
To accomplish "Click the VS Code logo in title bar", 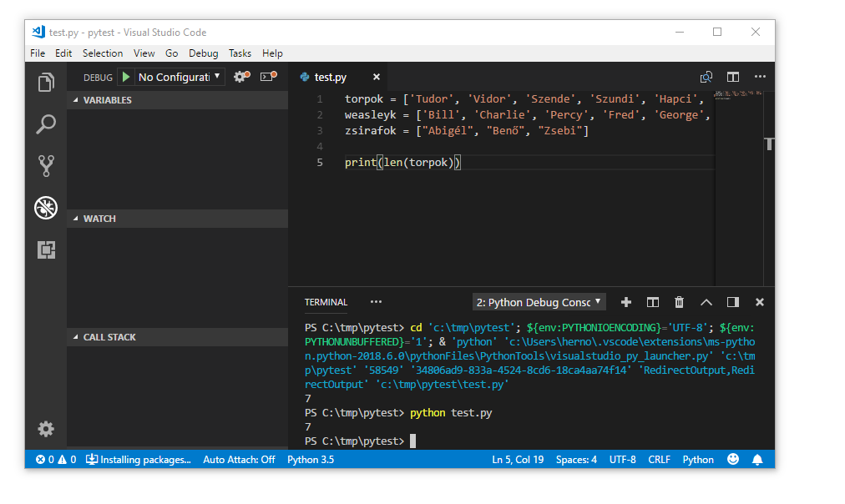I will [x=38, y=32].
